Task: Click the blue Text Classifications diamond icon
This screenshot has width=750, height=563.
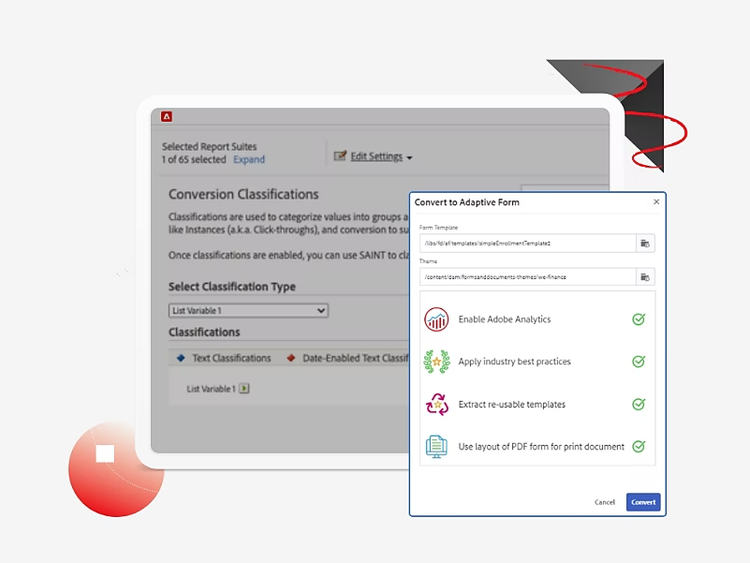Action: [x=180, y=358]
